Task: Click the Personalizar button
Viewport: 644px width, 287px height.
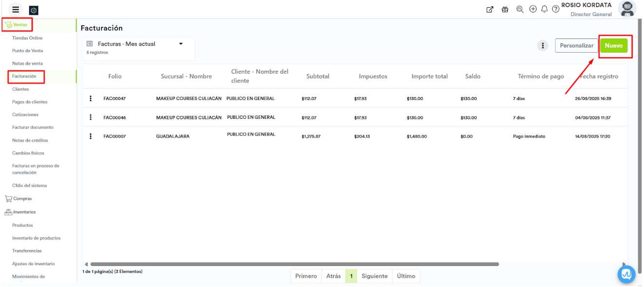Action: coord(576,46)
